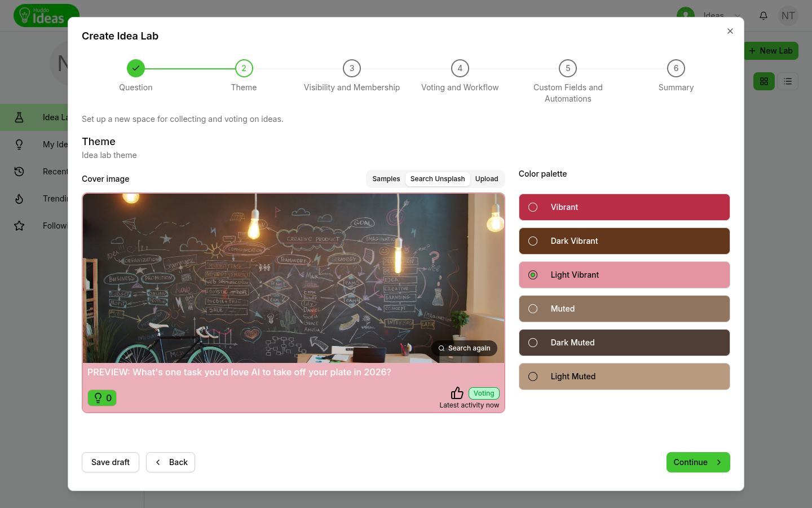This screenshot has height=508, width=812.
Task: Click the Continue button
Action: click(698, 462)
